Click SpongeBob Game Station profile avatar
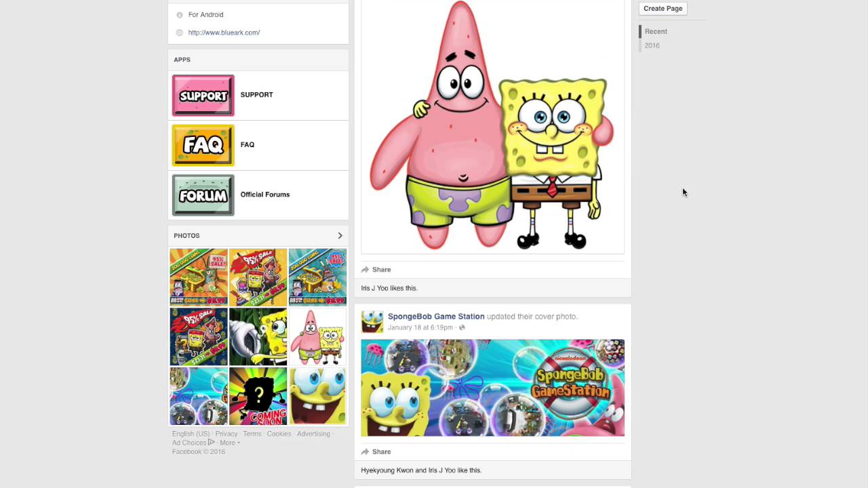Viewport: 868px width, 488px height. point(372,322)
